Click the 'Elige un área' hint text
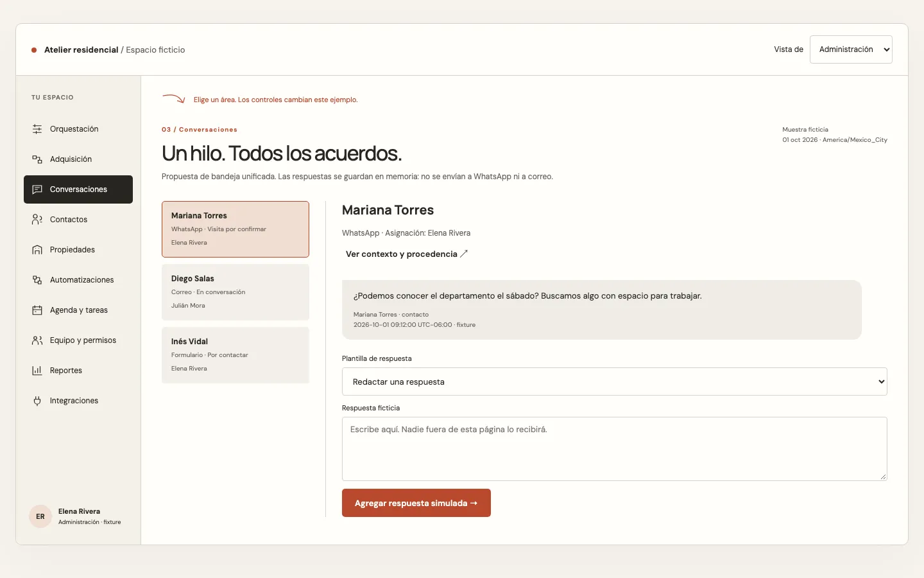Image resolution: width=924 pixels, height=578 pixels. tap(276, 100)
